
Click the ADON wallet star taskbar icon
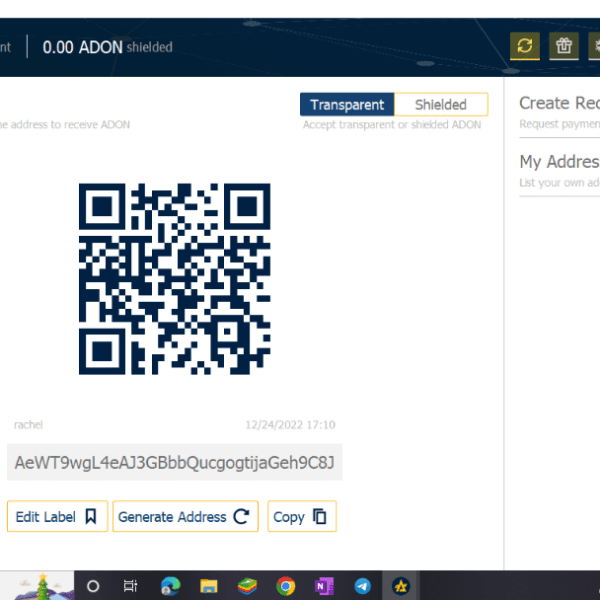coord(401,586)
